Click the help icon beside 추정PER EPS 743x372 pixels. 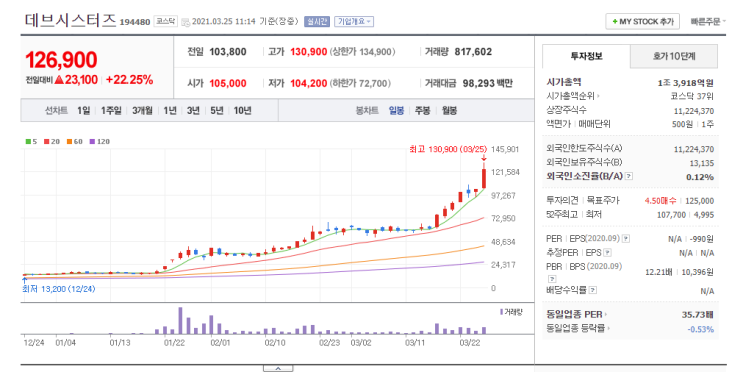(607, 253)
